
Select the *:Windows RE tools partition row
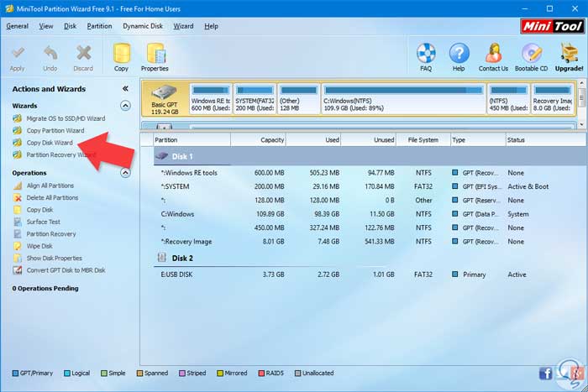370,173
